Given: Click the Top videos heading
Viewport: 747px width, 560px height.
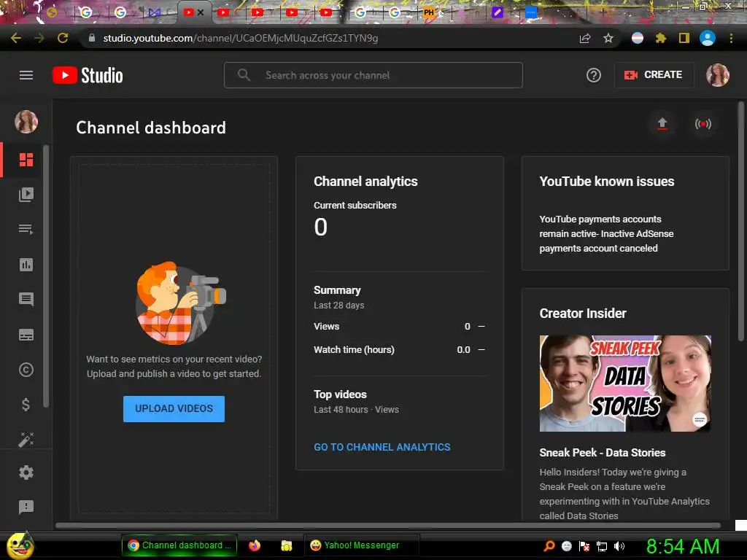Looking at the screenshot, I should point(340,394).
